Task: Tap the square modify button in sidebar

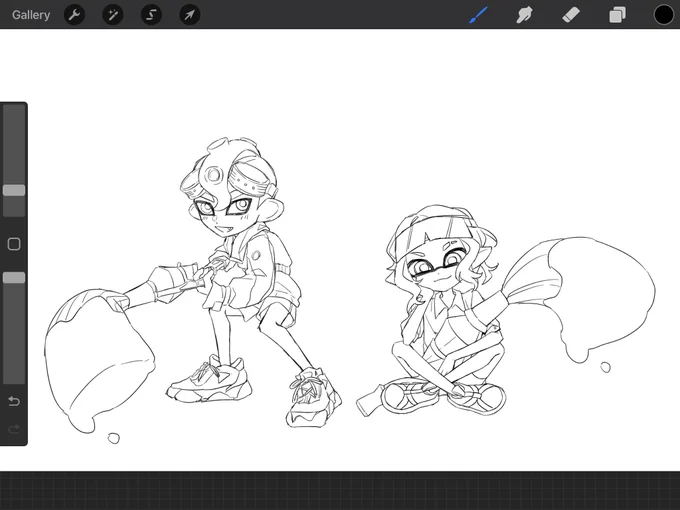Action: pos(14,244)
